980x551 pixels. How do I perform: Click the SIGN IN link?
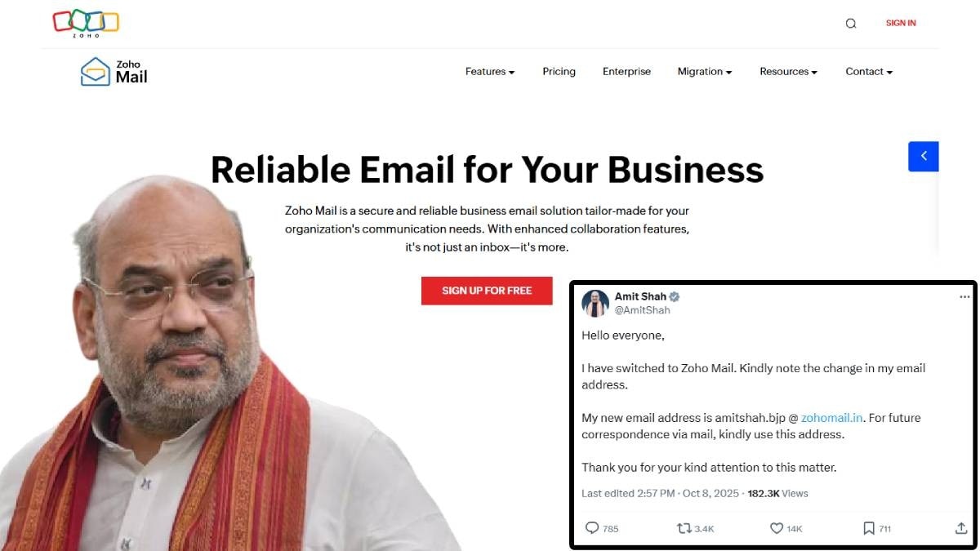pos(901,23)
